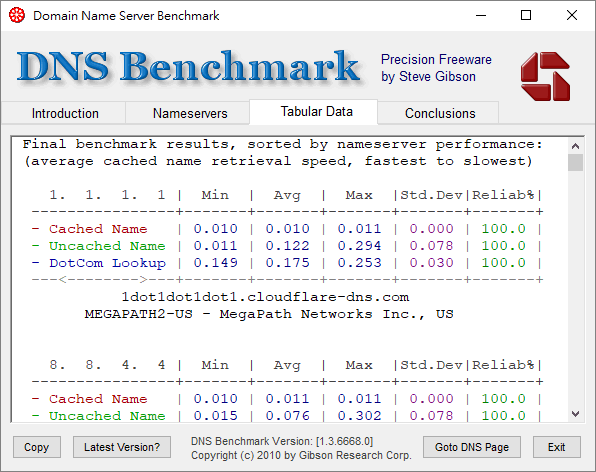The height and width of the screenshot is (472, 596).
Task: Click the Exit button
Action: pyautogui.click(x=556, y=447)
